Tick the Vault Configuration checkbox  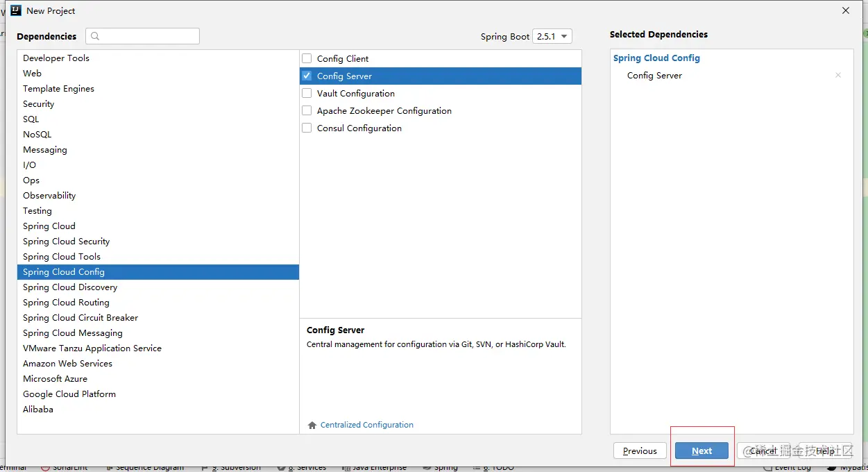tap(307, 93)
